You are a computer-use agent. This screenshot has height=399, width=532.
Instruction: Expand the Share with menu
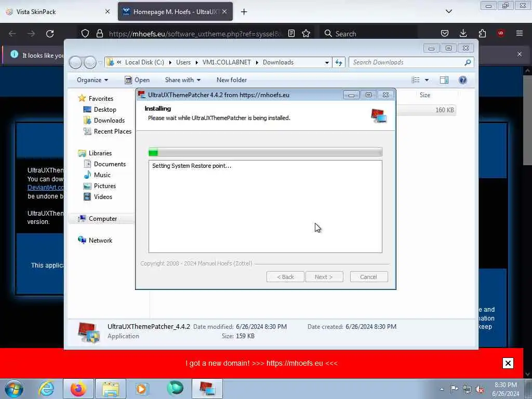click(x=182, y=80)
